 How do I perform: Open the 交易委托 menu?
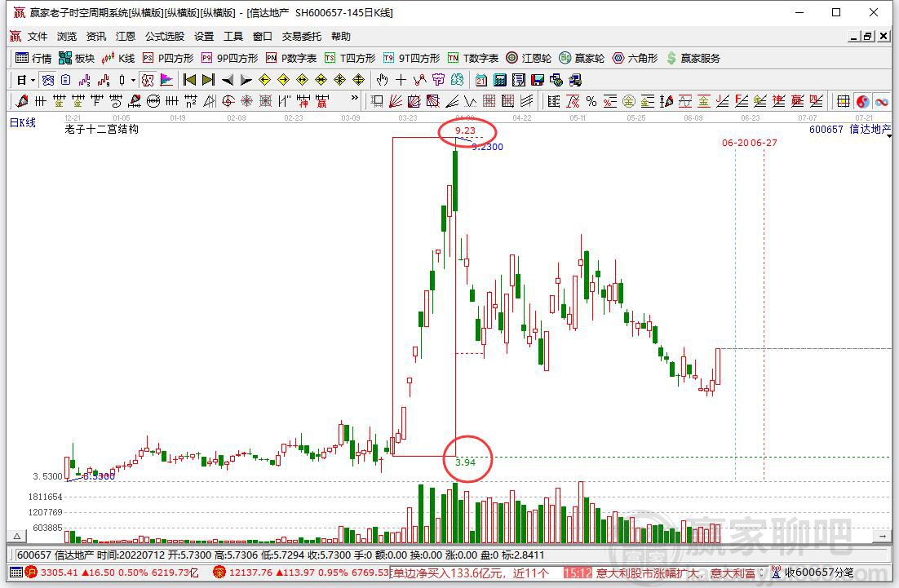[x=302, y=36]
